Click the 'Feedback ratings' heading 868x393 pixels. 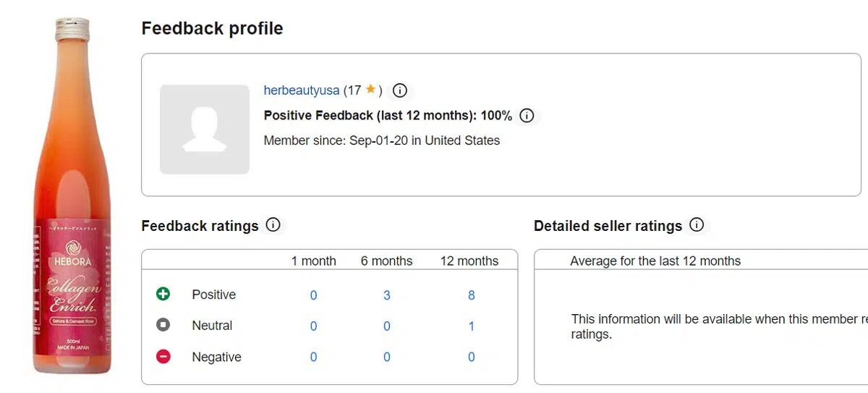200,226
